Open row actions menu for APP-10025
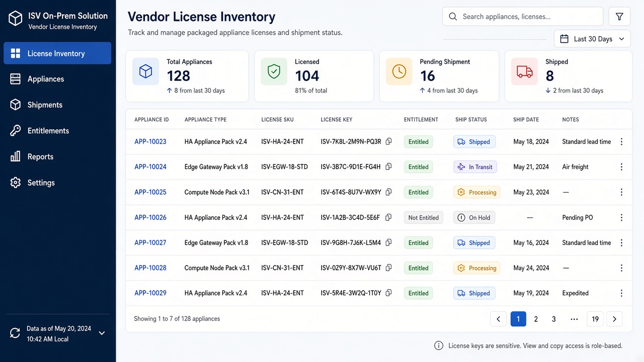Screen dimensions: 644x362 621,192
